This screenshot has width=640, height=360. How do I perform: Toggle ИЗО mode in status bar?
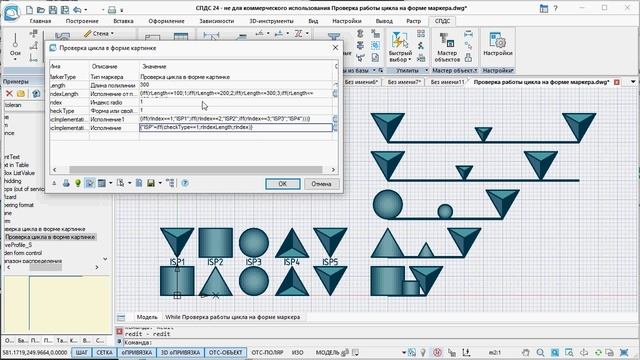(298, 352)
